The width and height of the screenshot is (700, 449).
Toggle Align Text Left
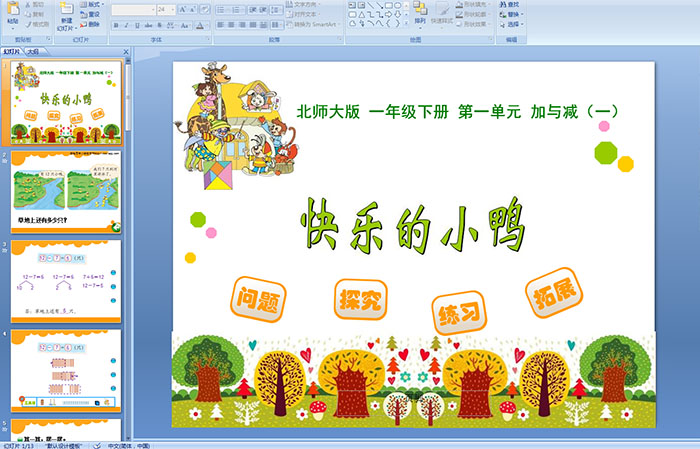coord(221,25)
